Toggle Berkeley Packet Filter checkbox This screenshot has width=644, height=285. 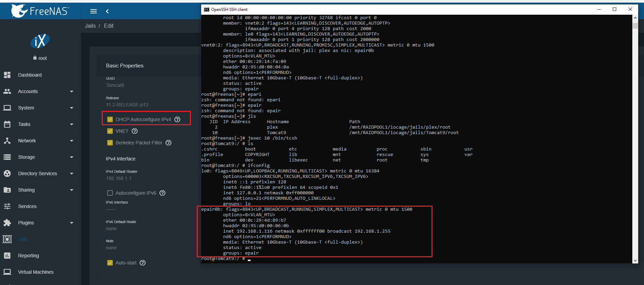pyautogui.click(x=110, y=143)
